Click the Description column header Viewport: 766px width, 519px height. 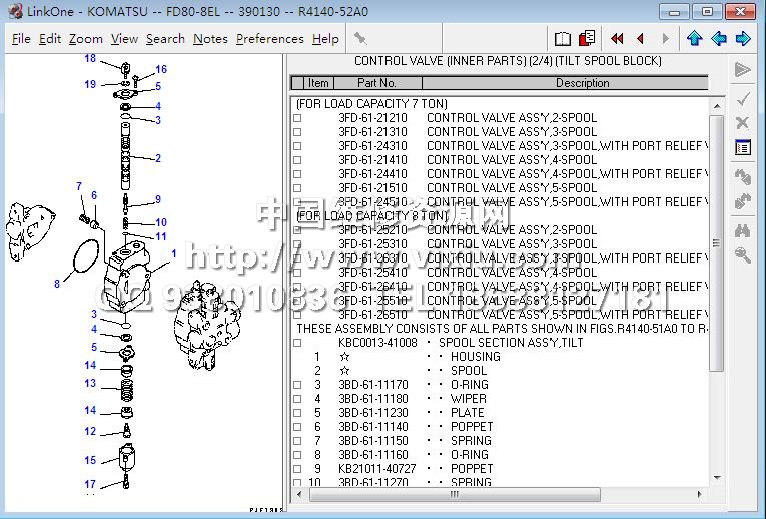click(x=582, y=83)
